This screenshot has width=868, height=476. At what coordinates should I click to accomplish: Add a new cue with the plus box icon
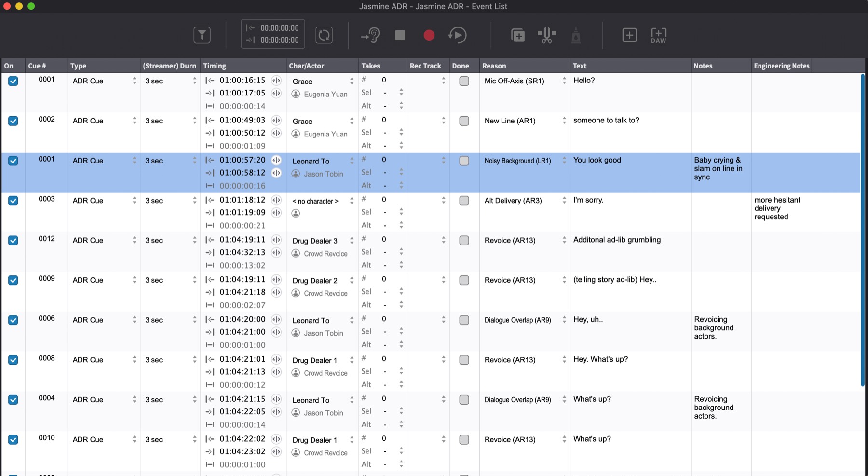(x=629, y=35)
